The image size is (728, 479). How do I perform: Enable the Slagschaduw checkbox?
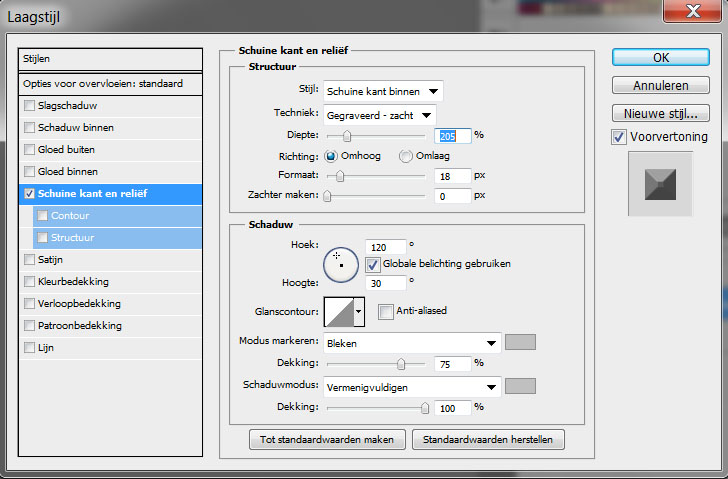pyautogui.click(x=29, y=106)
